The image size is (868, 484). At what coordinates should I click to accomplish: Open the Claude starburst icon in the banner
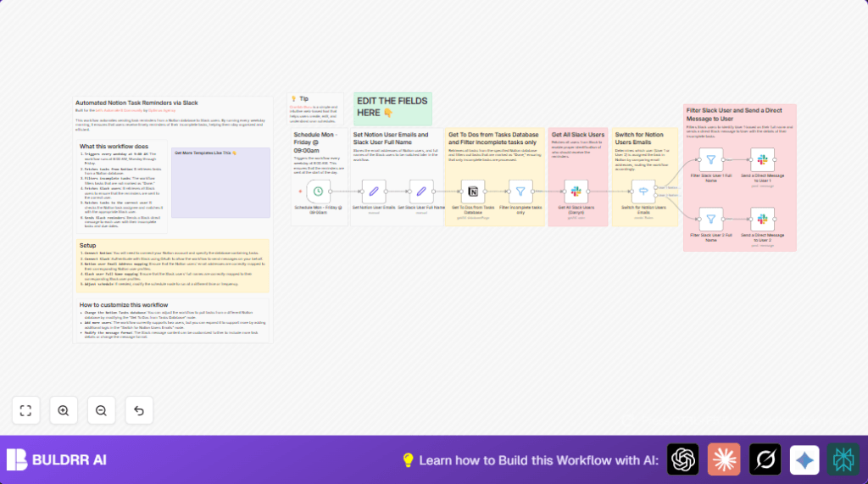[724, 459]
